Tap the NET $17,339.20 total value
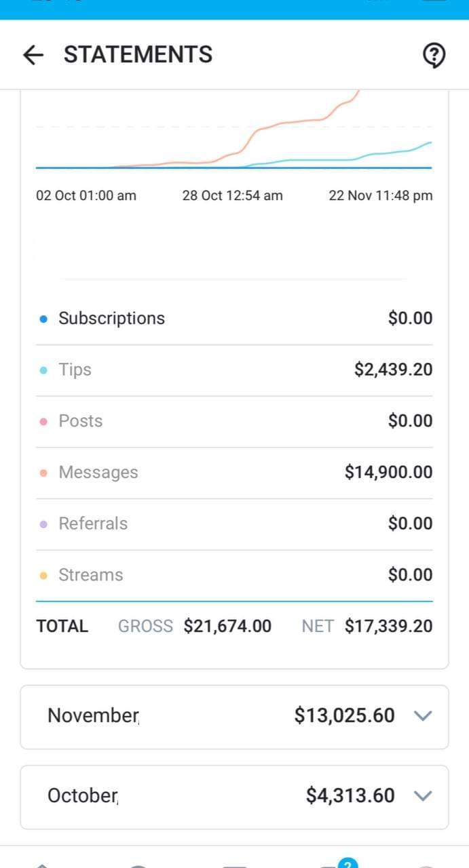 (388, 626)
